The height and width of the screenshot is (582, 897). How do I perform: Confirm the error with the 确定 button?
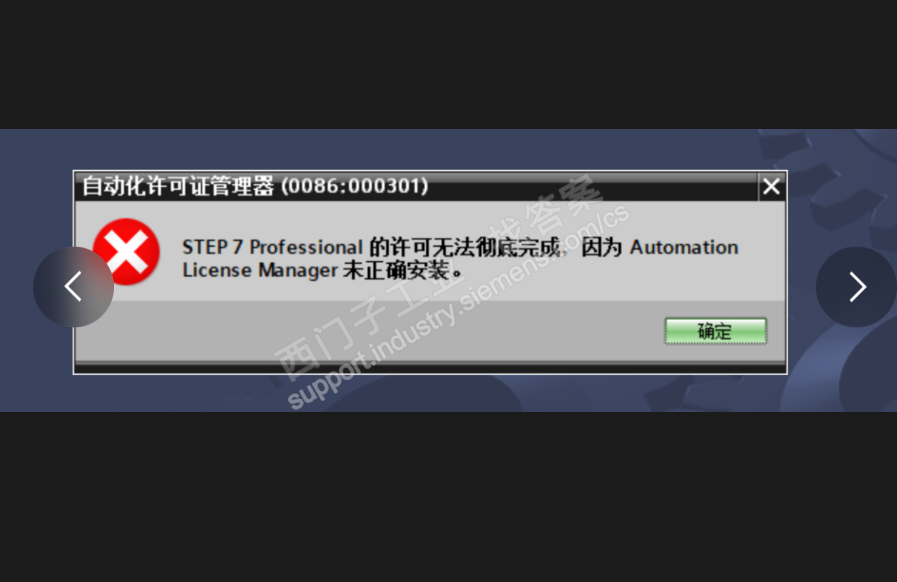click(715, 331)
